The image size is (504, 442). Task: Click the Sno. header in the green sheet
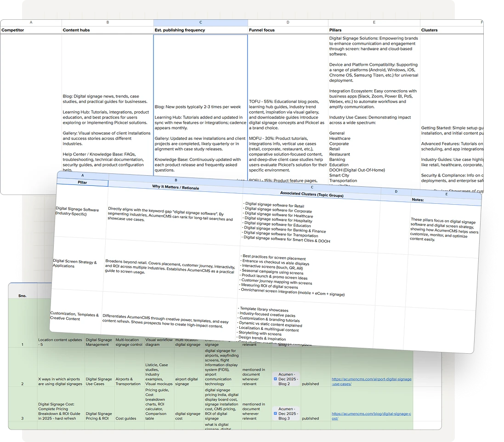pos(22,295)
